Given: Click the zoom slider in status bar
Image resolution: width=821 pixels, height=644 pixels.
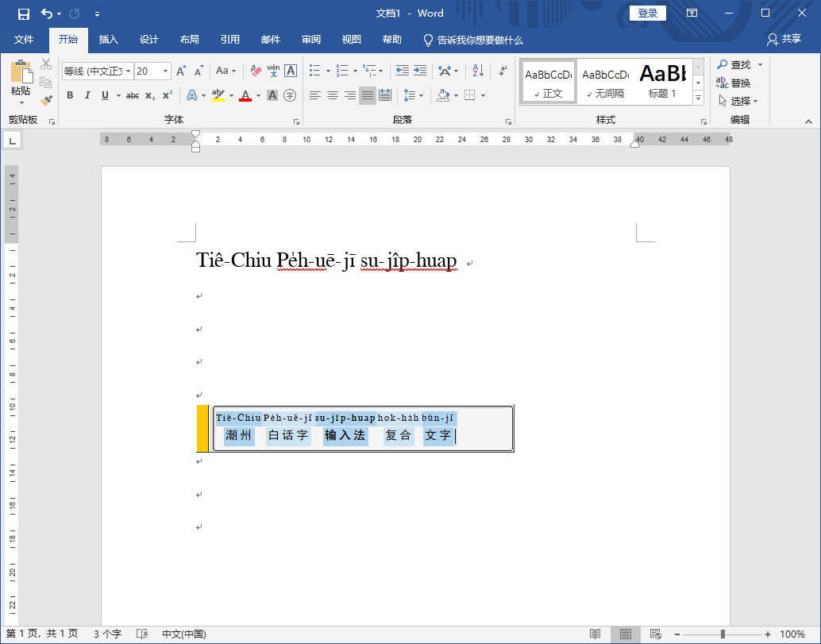Looking at the screenshot, I should click(x=723, y=634).
